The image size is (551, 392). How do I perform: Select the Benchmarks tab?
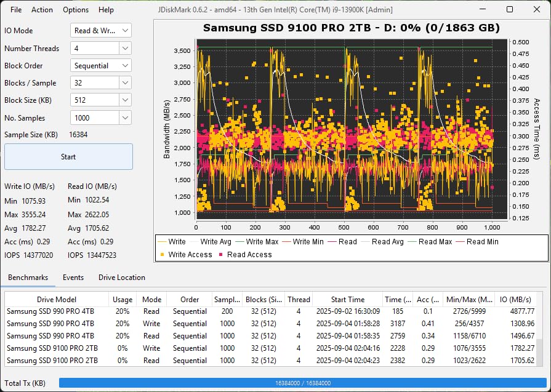(28, 278)
